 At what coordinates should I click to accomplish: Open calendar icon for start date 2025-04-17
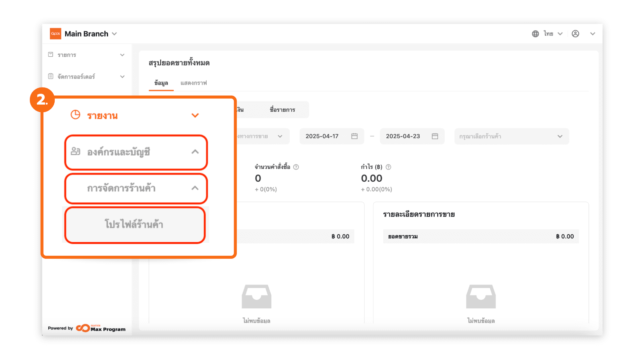(x=354, y=136)
